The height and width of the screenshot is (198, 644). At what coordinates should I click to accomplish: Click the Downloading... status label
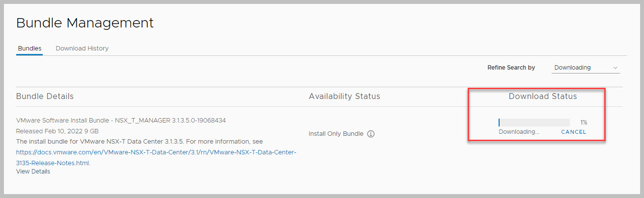point(519,132)
